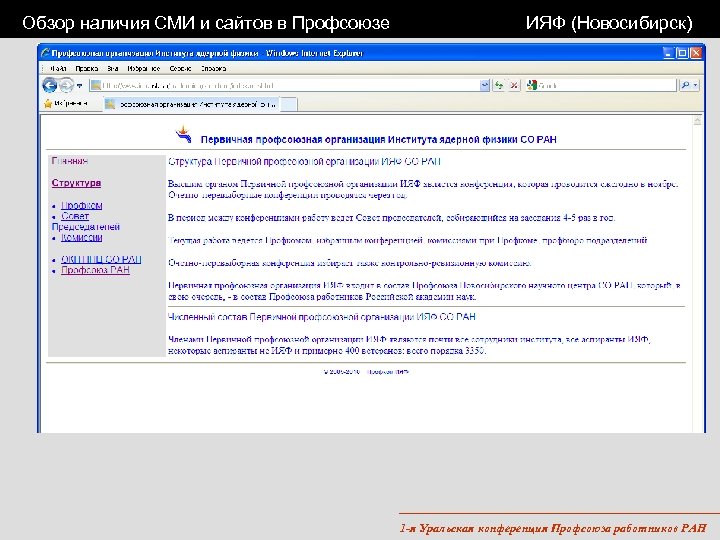720x540 pixels.
Task: Expand the address bar history dropdown
Action: tap(485, 85)
